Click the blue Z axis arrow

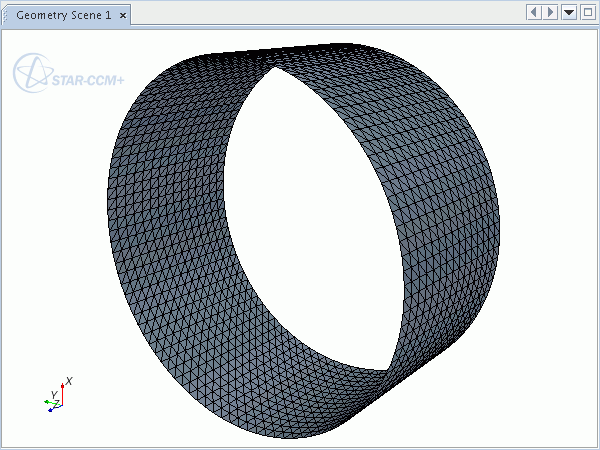click(x=51, y=408)
